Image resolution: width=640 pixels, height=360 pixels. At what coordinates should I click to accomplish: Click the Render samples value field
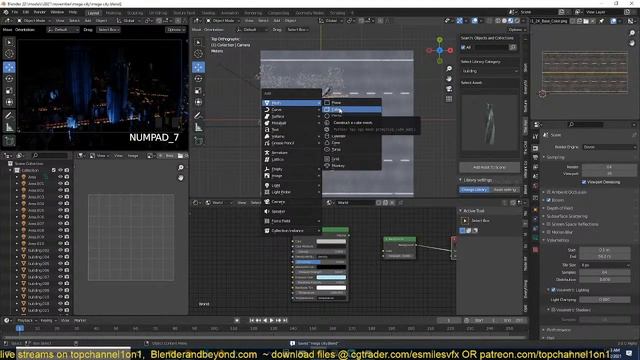point(609,167)
